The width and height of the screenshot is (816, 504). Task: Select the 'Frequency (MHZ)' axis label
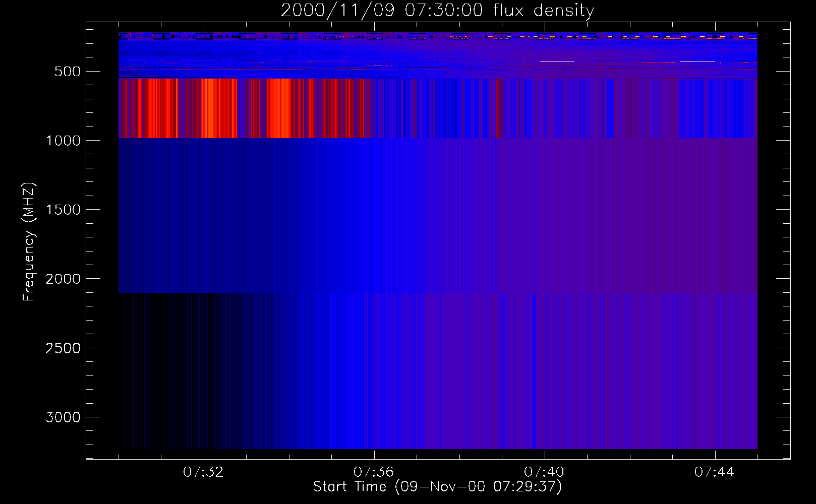pos(29,242)
